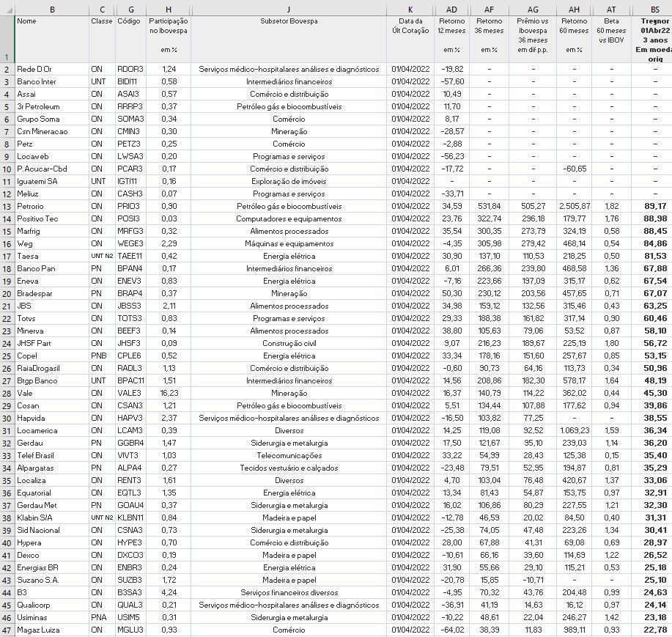Click the column BS header
The width and height of the screenshot is (672, 637).
[654, 8]
